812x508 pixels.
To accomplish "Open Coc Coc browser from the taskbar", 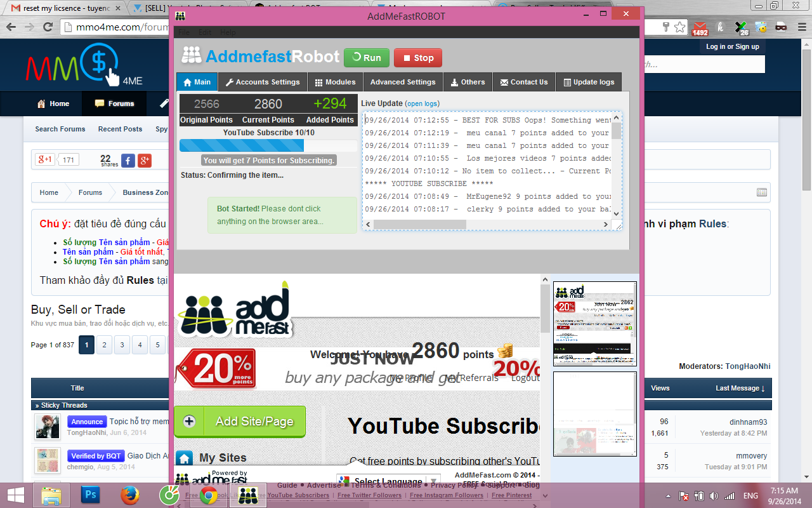I will pos(170,495).
